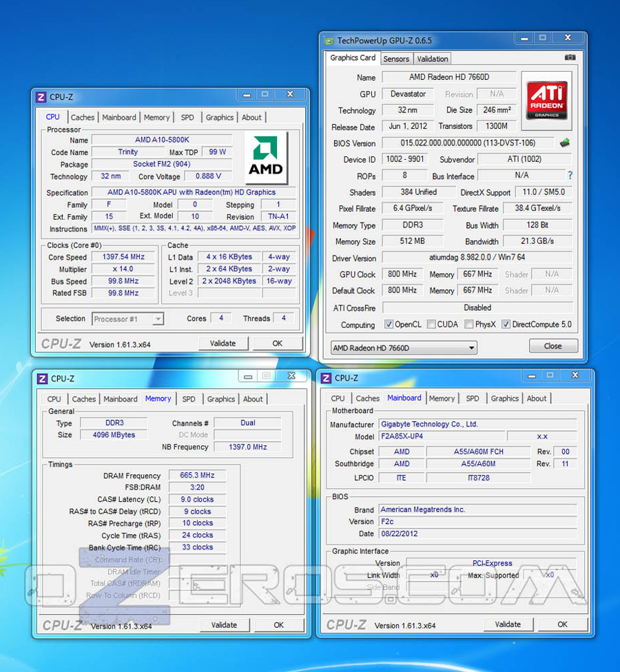620x672 pixels.
Task: Toggle the OpenCL checkbox
Action: [x=389, y=324]
